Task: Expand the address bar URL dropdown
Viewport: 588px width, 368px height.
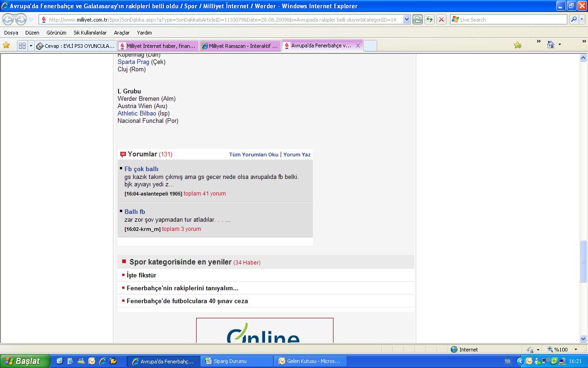Action: click(x=407, y=19)
